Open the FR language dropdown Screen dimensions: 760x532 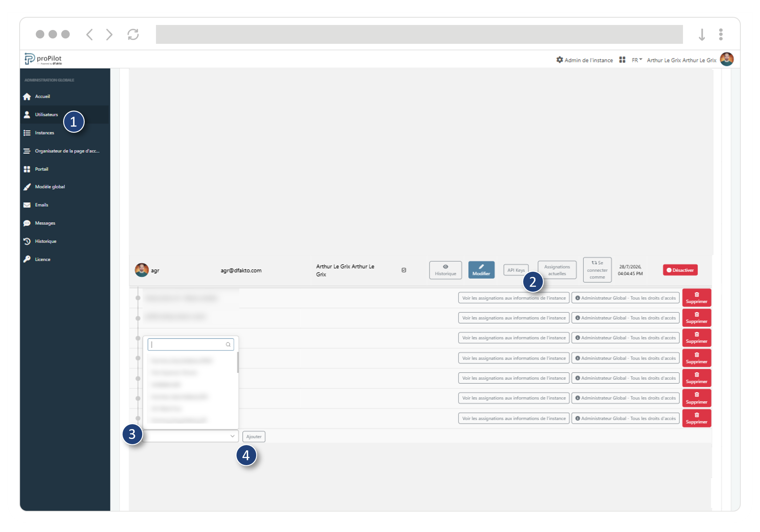tap(637, 60)
